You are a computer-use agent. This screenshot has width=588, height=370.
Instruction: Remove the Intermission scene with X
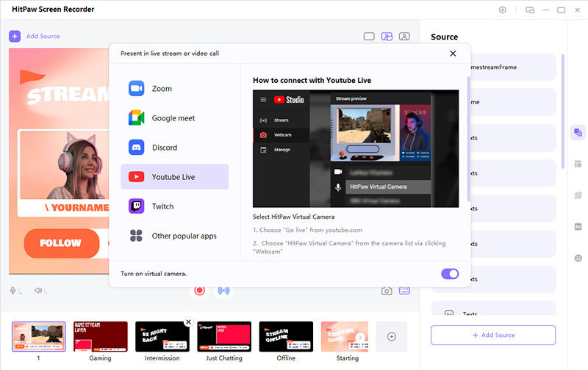pos(188,322)
